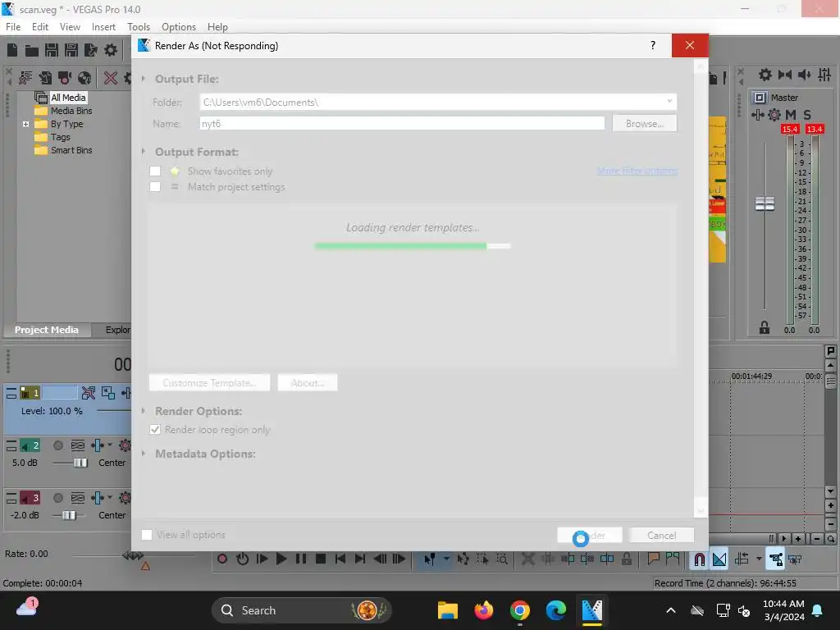Click the Cancel button in Render As
This screenshot has height=630, width=840.
[662, 535]
